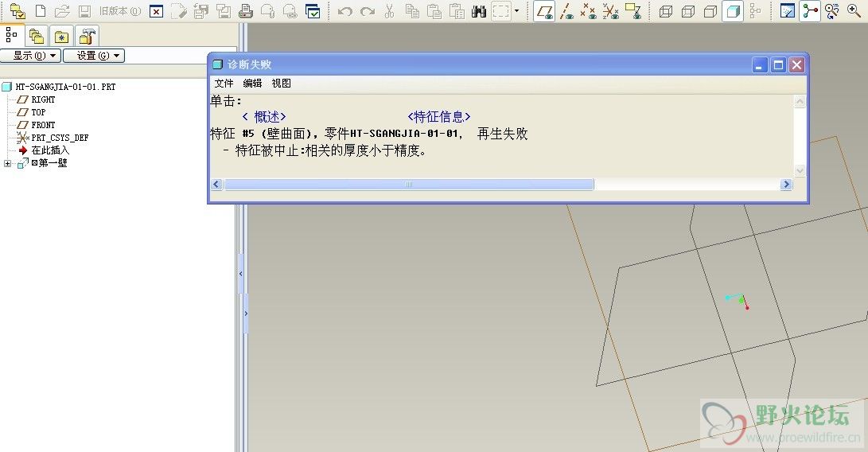Click the floppy disk save icon
This screenshot has width=868, height=452.
[84, 11]
